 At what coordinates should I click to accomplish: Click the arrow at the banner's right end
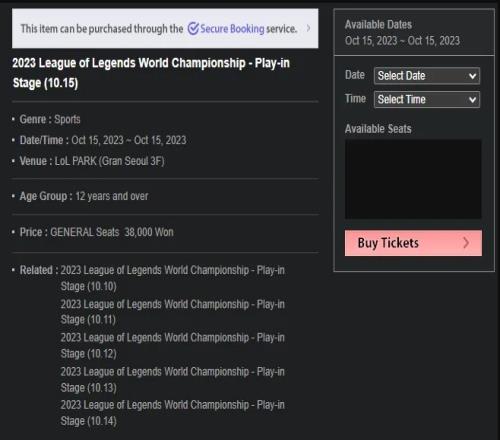(x=308, y=28)
